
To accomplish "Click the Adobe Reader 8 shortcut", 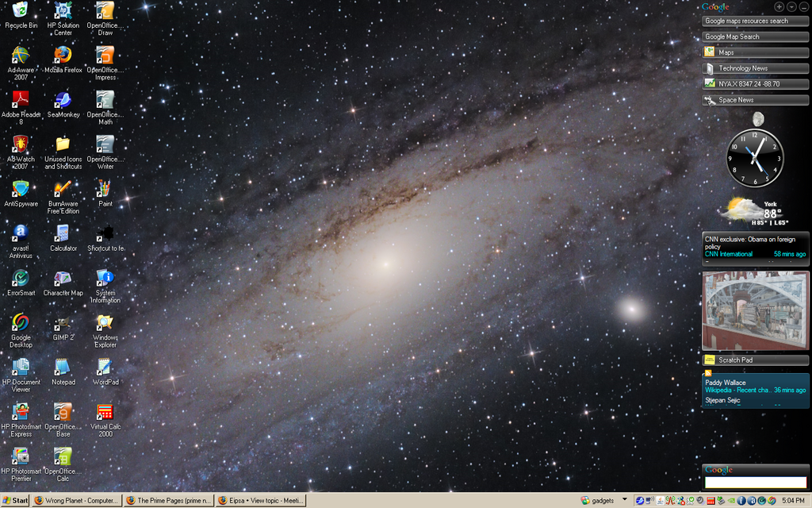I will click(21, 107).
